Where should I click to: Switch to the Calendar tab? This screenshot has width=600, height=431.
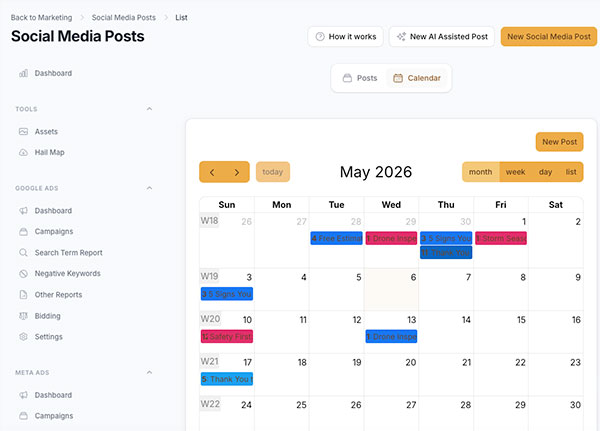[x=417, y=78]
